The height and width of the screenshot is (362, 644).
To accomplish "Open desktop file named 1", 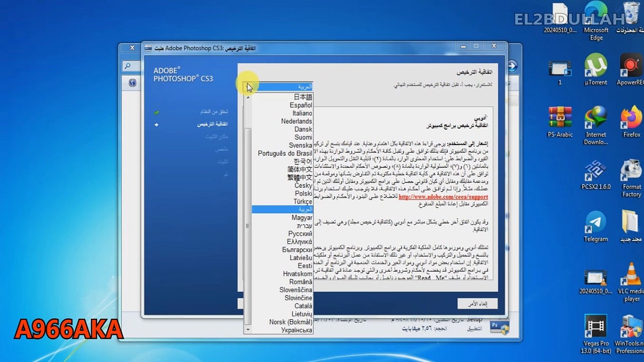I will pyautogui.click(x=560, y=73).
